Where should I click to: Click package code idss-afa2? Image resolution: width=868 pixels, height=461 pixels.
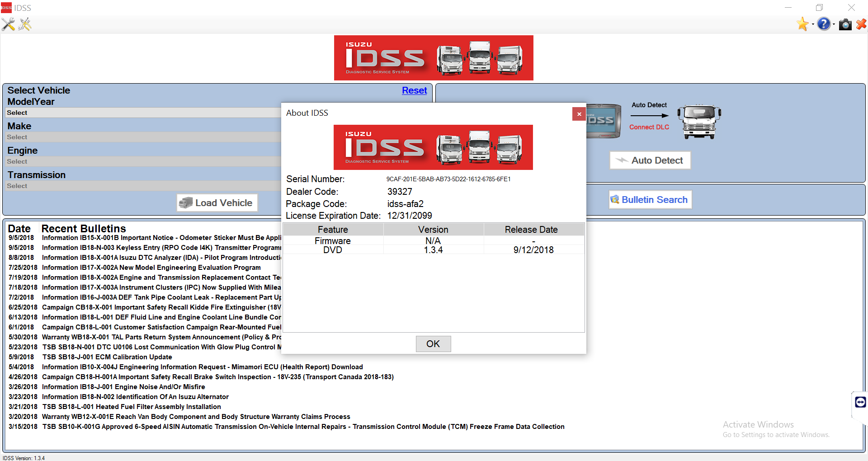pyautogui.click(x=406, y=204)
